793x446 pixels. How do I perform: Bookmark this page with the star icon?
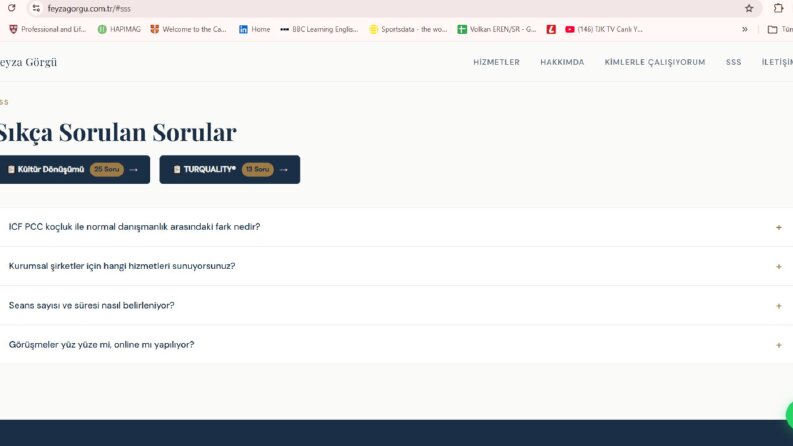coord(749,8)
